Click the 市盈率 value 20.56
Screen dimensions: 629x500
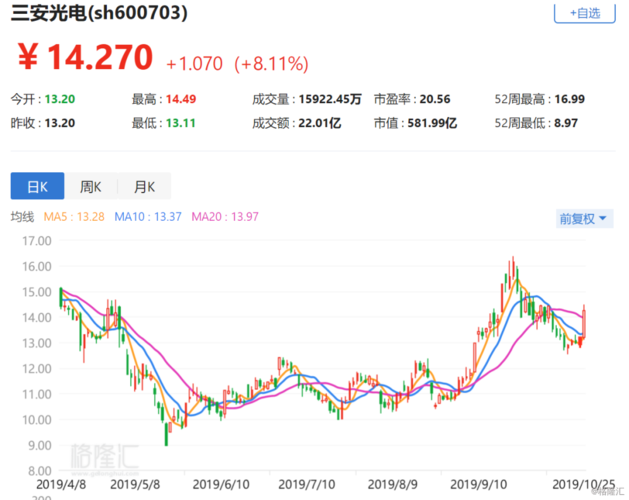435,99
